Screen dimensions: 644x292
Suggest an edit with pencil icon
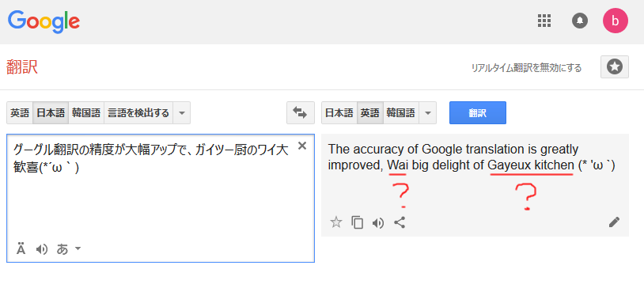click(x=614, y=222)
